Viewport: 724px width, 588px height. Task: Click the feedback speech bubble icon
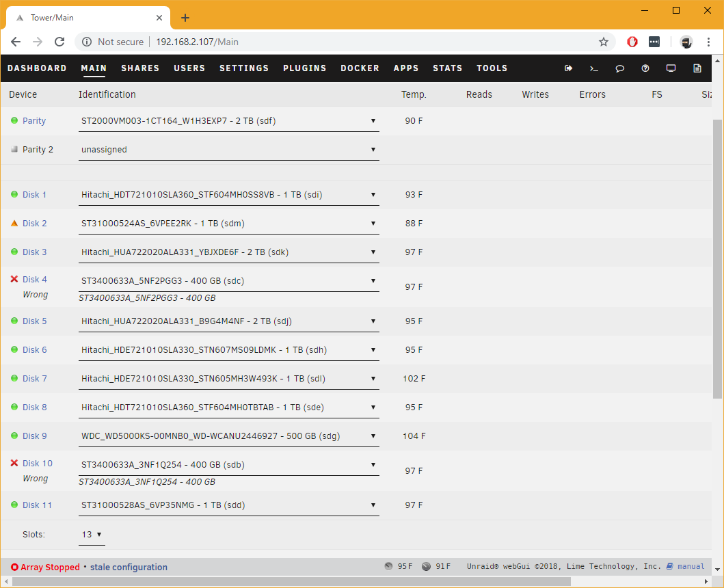[619, 68]
